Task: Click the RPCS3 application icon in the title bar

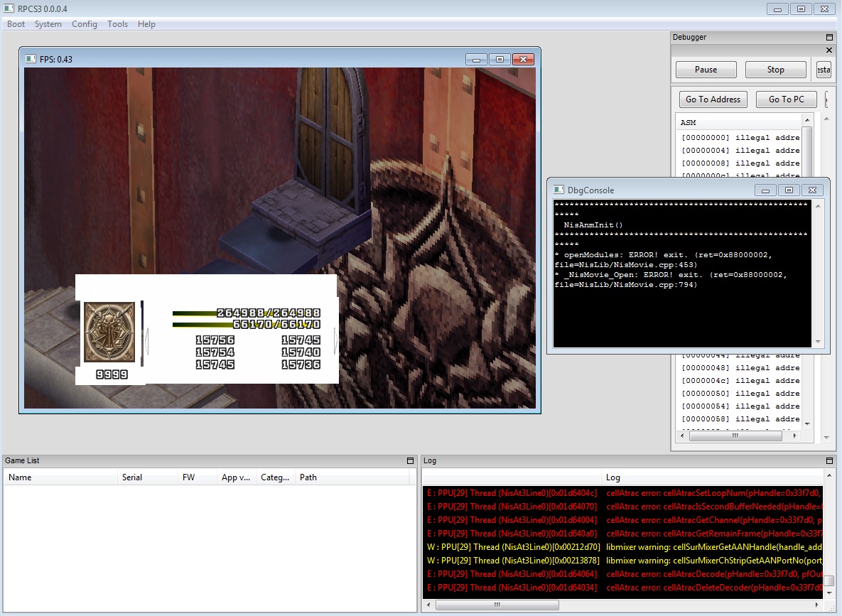Action: pyautogui.click(x=9, y=9)
